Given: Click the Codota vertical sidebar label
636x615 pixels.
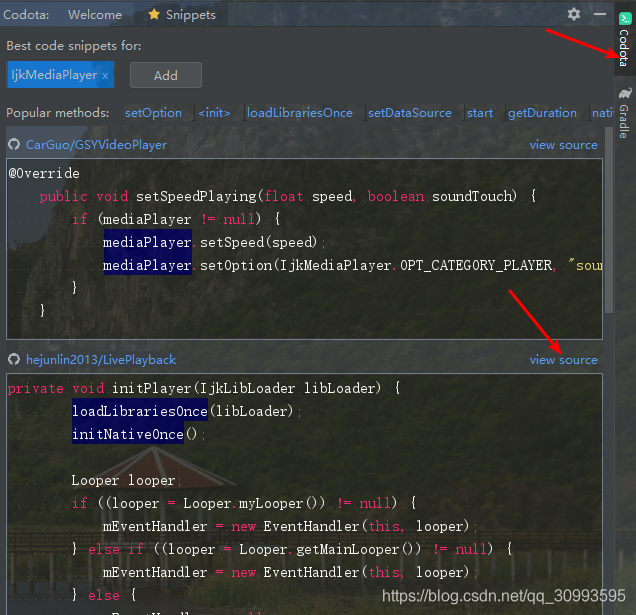Looking at the screenshot, I should (x=625, y=47).
